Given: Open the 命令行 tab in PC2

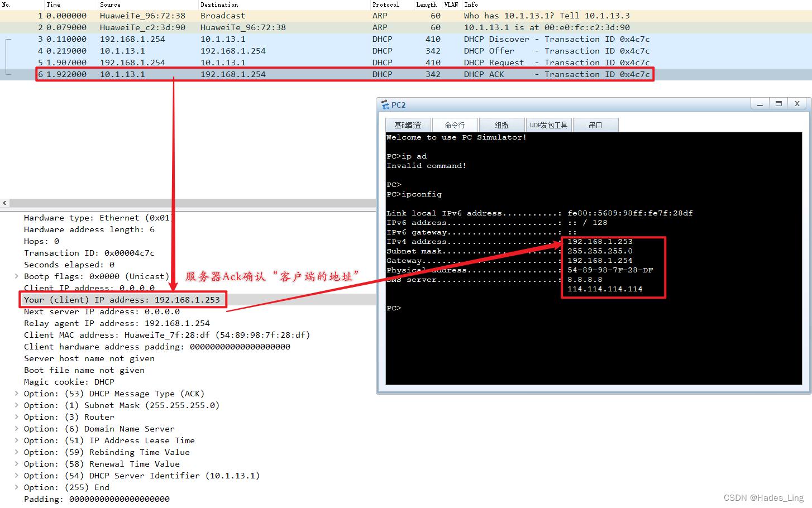Looking at the screenshot, I should 455,125.
